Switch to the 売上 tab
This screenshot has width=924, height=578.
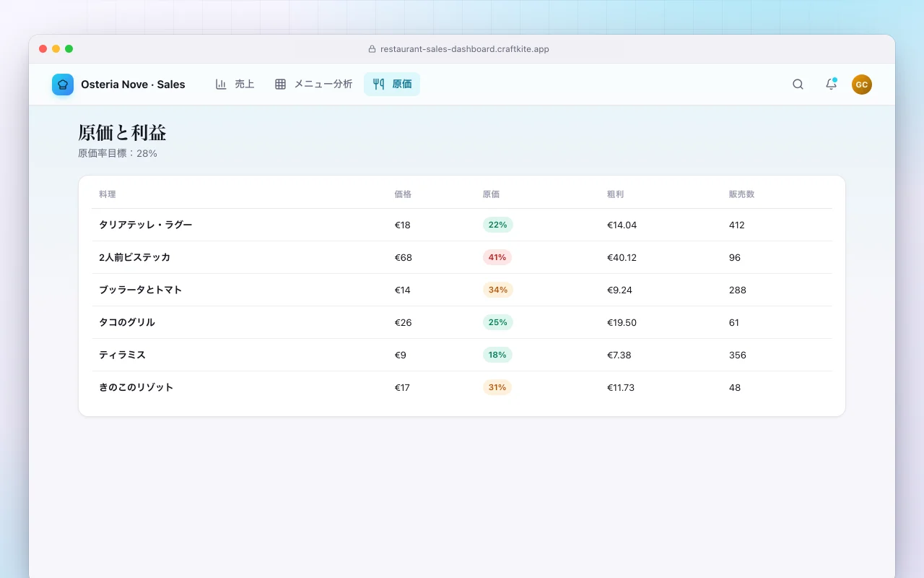click(235, 85)
